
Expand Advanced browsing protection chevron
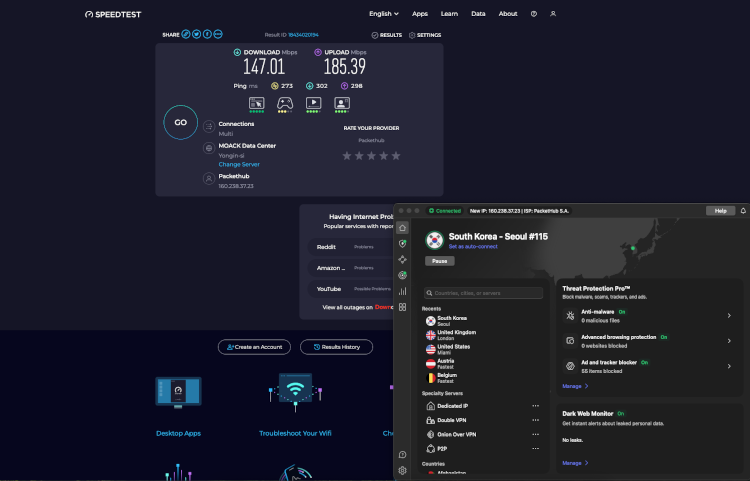[x=729, y=341]
